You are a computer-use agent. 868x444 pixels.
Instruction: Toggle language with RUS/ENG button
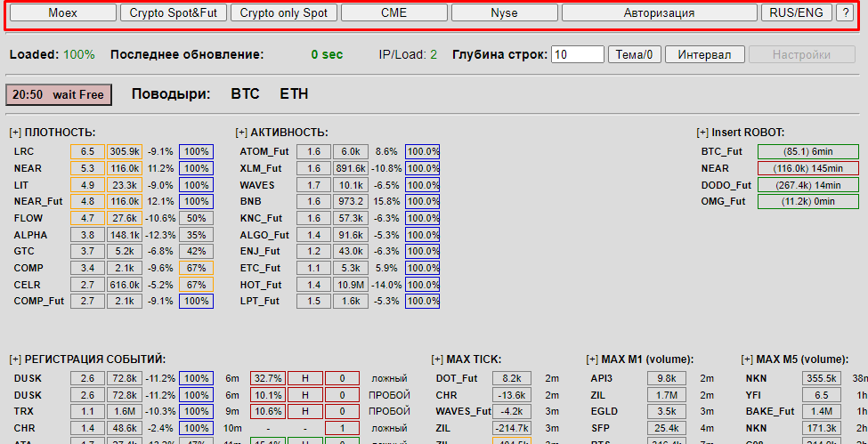tap(797, 13)
